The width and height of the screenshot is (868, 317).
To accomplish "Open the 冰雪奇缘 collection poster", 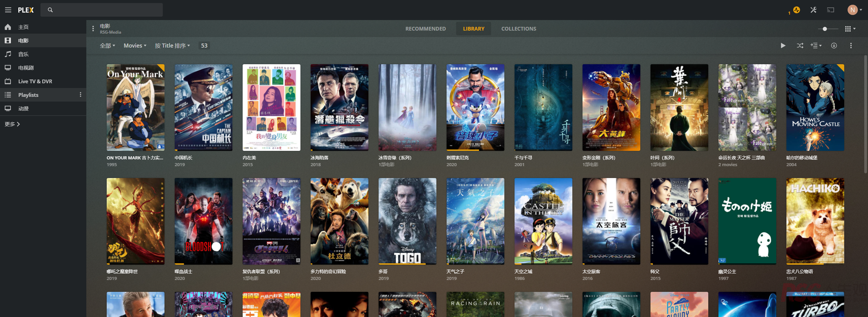I will [407, 107].
